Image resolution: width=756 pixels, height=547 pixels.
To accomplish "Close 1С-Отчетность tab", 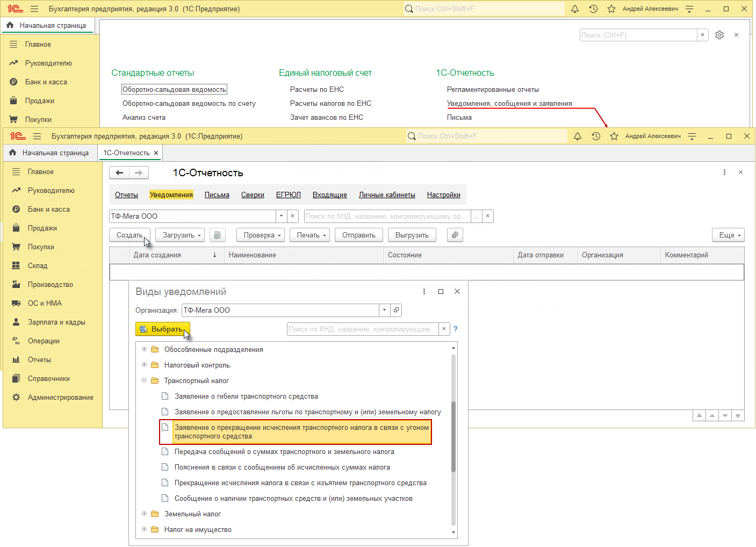I will [156, 153].
